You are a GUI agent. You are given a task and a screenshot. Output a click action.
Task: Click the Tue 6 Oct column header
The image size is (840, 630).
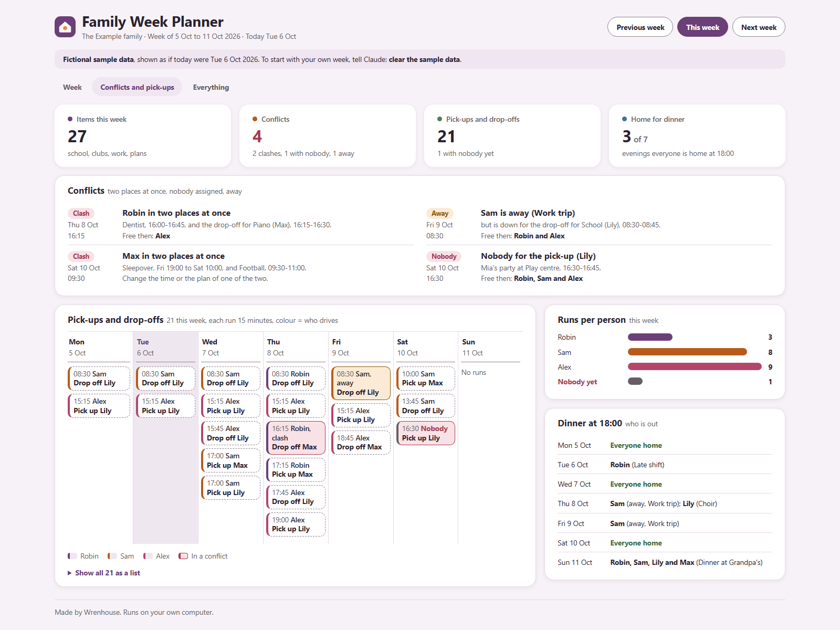click(165, 347)
